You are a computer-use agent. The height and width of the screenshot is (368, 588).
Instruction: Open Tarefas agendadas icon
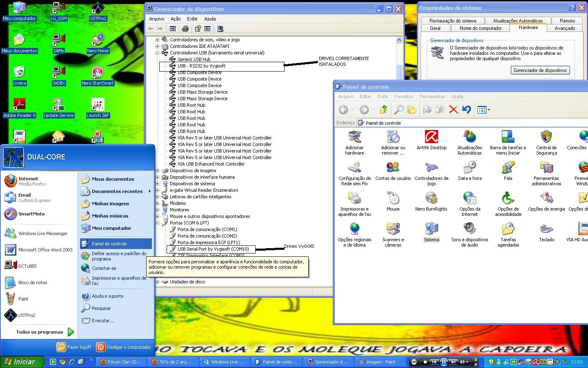[508, 235]
